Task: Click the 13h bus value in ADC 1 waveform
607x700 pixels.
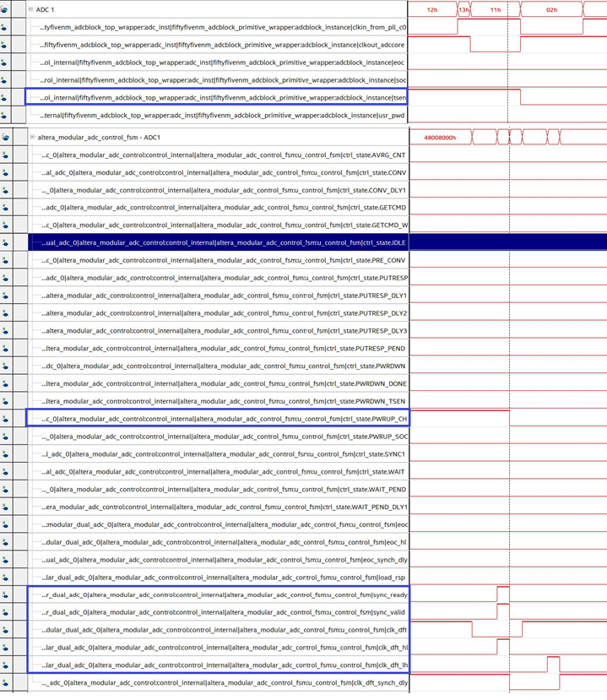Action: click(x=463, y=9)
